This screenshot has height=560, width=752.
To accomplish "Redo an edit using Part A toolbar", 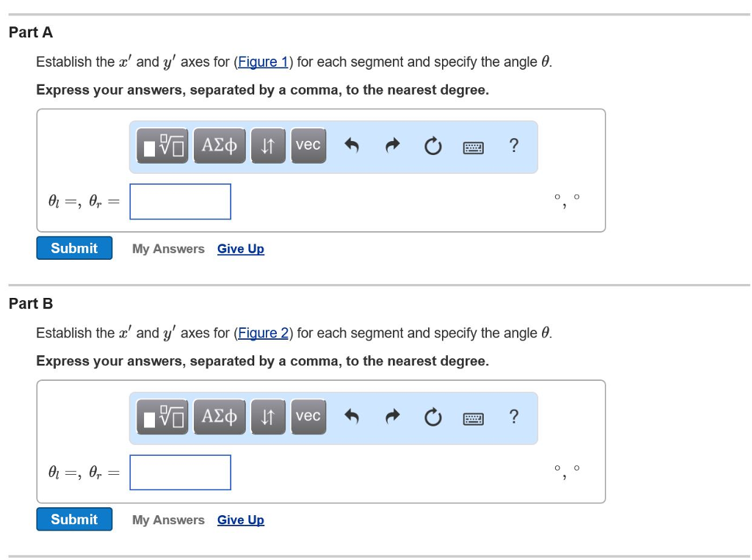I will pos(392,145).
